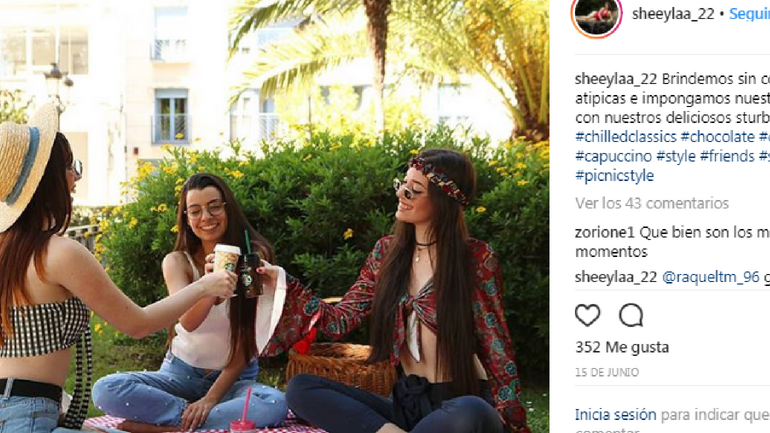Open the #chilledclassics hashtag

pos(626,136)
